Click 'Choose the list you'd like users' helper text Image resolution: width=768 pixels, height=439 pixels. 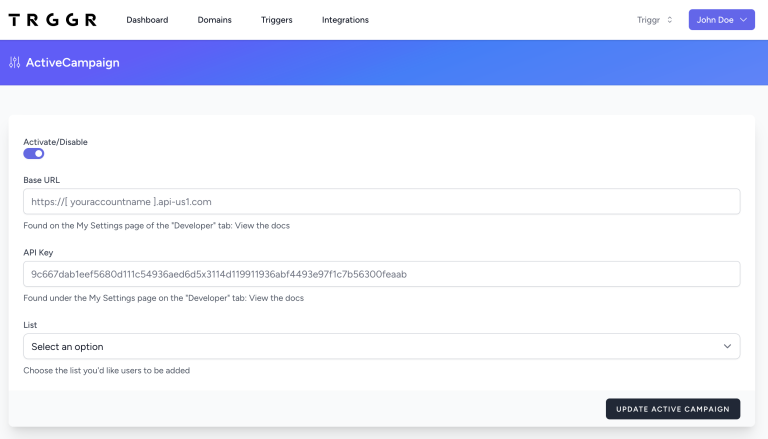coord(107,371)
